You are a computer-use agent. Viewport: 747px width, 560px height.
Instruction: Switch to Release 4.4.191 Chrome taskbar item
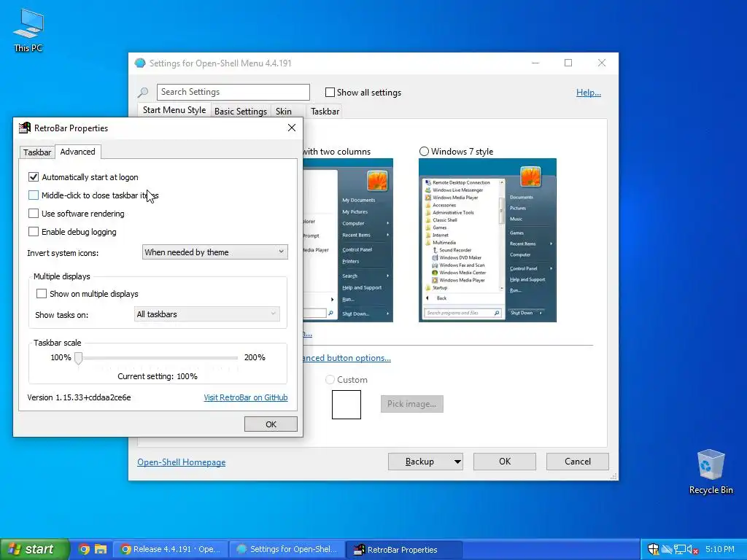pos(171,549)
